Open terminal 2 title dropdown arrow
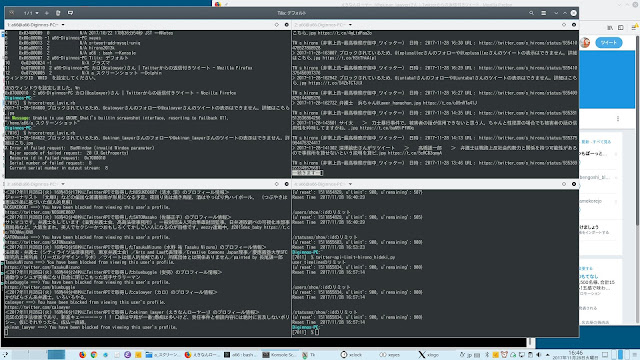The width and height of the screenshot is (640, 360). [350, 25]
